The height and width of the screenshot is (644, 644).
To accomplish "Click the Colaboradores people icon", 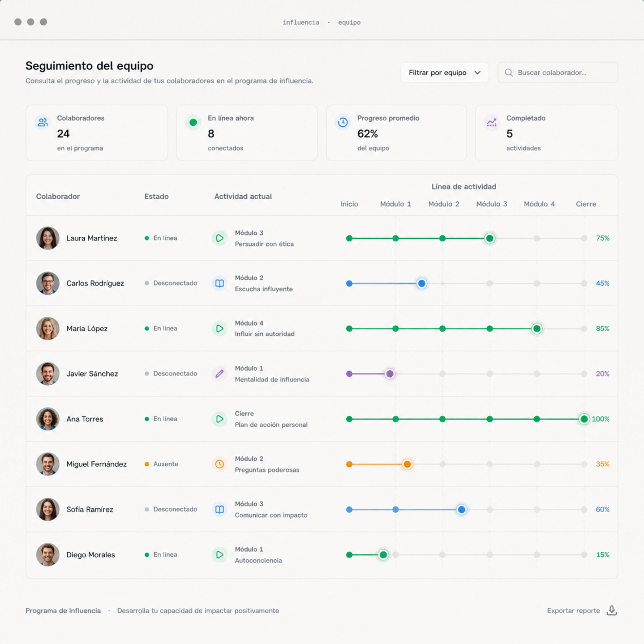I will click(42, 122).
